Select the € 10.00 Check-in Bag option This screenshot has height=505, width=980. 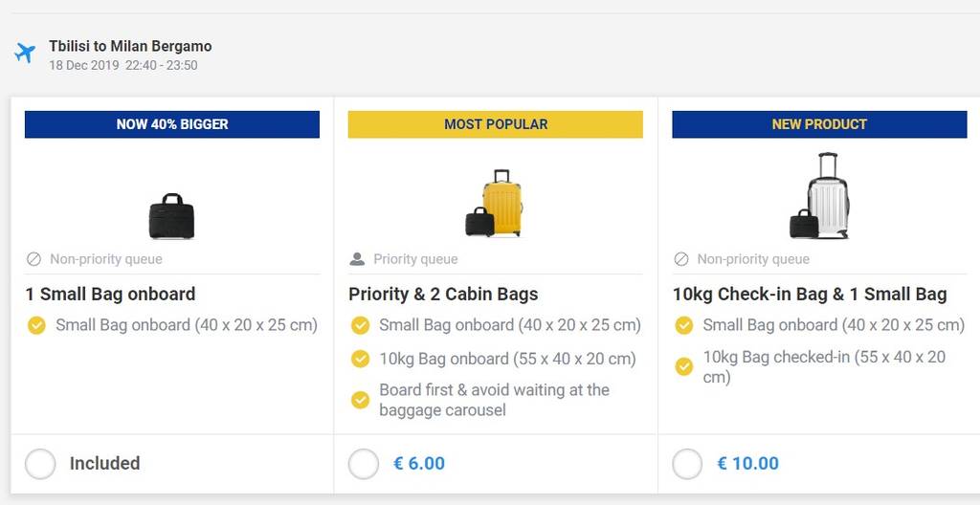click(687, 464)
